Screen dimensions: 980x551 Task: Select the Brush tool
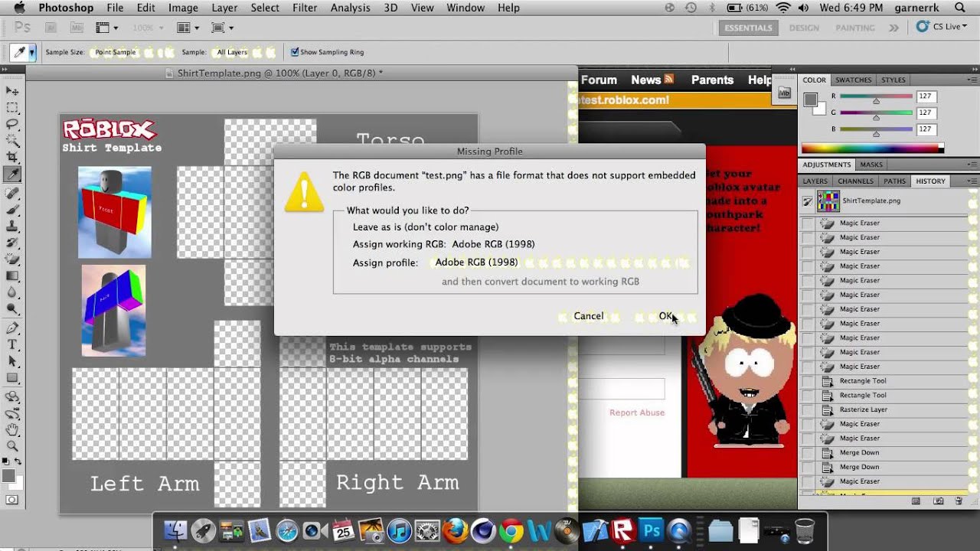[12, 210]
